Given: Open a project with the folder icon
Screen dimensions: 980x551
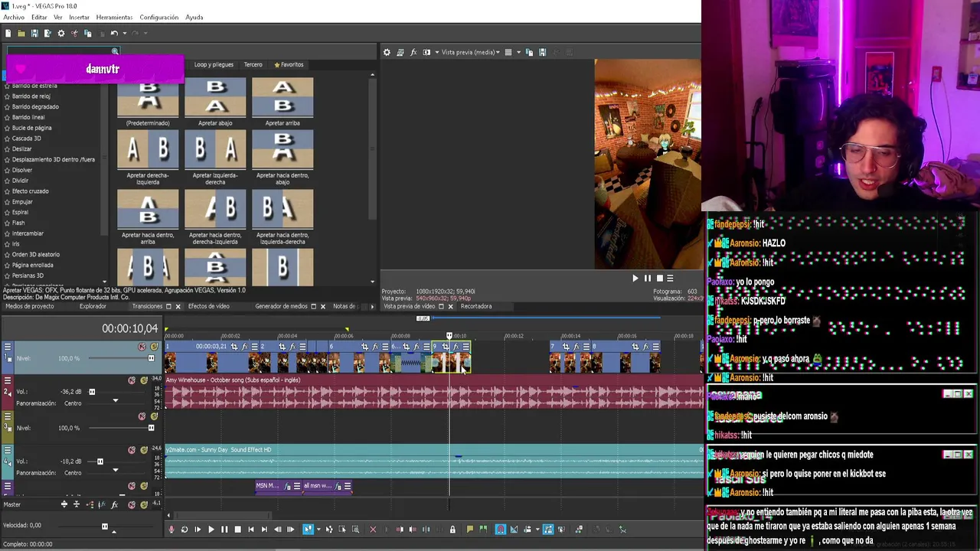Looking at the screenshot, I should point(21,33).
